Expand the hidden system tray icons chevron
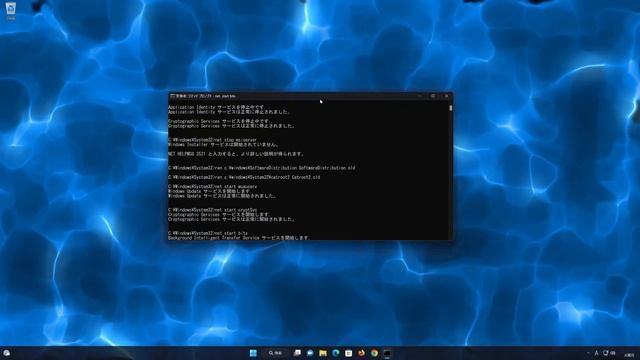This screenshot has height=360, width=640. (588, 353)
